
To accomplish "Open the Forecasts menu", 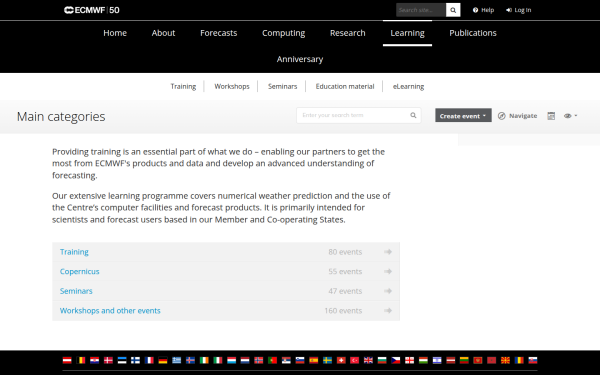I will tap(218, 33).
